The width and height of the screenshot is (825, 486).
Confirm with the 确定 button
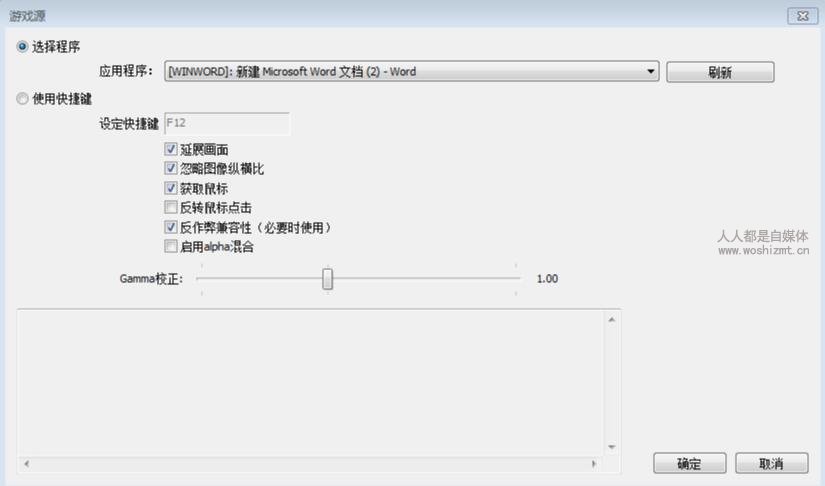point(689,463)
